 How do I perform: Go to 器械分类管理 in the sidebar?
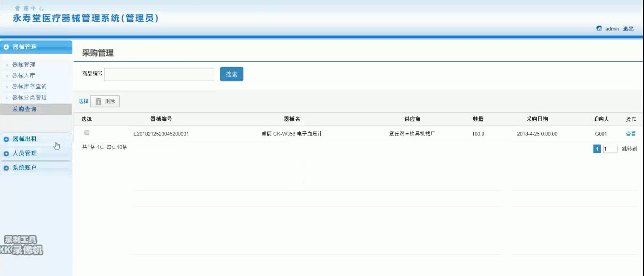click(29, 98)
